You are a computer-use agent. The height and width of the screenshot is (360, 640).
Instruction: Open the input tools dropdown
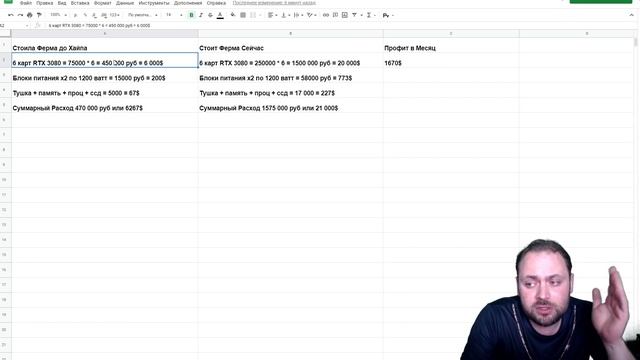tap(388, 16)
